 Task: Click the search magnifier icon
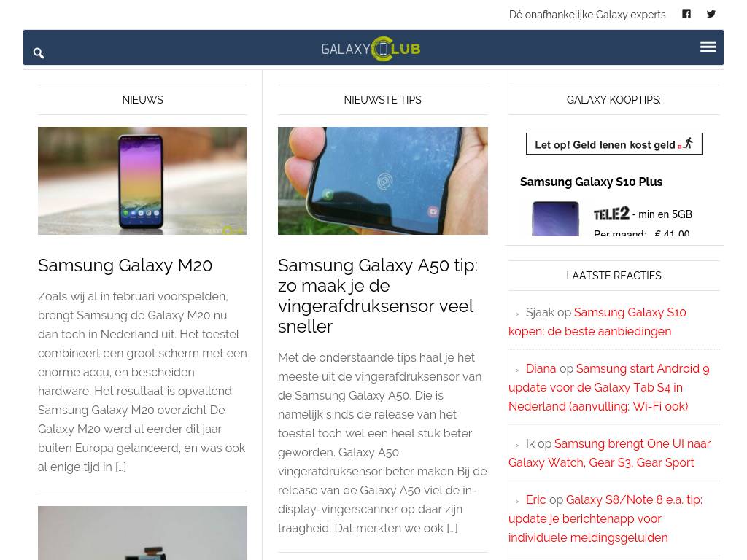(39, 52)
